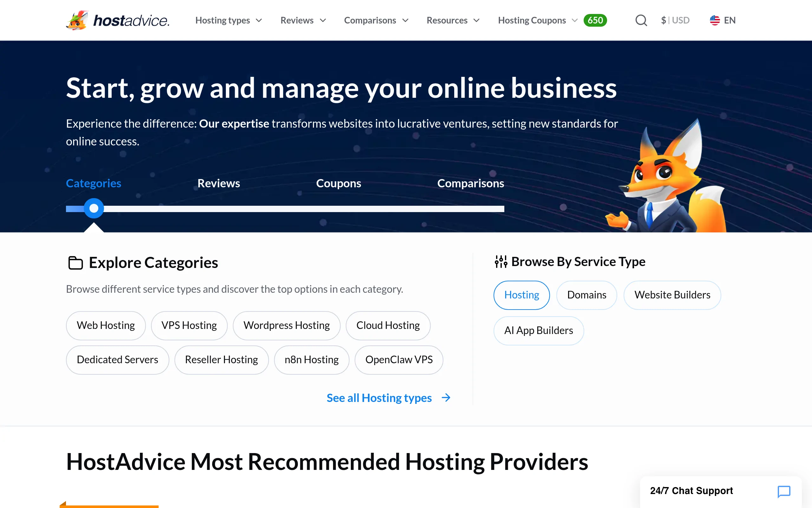Screen dimensions: 812x508
Task: Click the US flag language icon
Action: click(715, 20)
